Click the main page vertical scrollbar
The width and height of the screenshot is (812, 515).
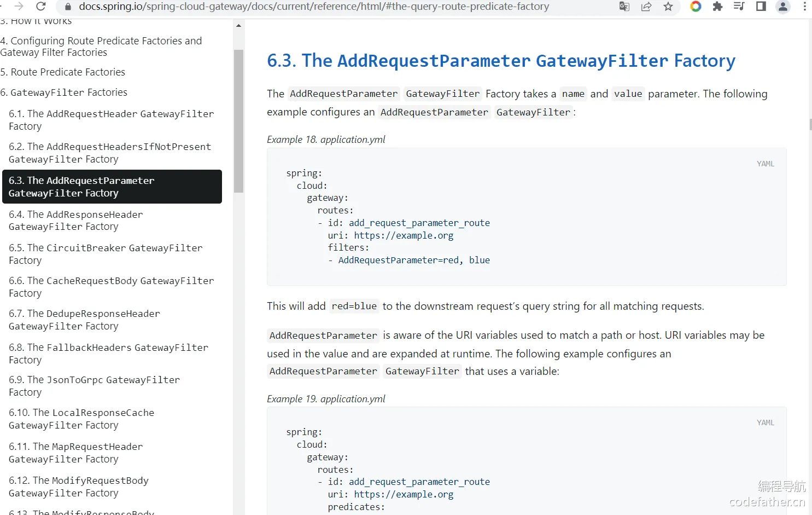pyautogui.click(x=810, y=124)
